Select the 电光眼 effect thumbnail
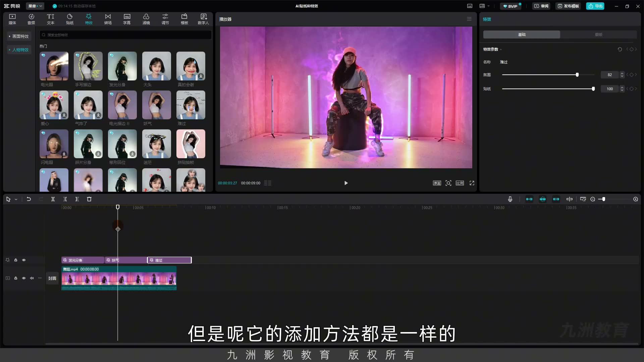Viewport: 644px width, 362px height. click(x=54, y=66)
